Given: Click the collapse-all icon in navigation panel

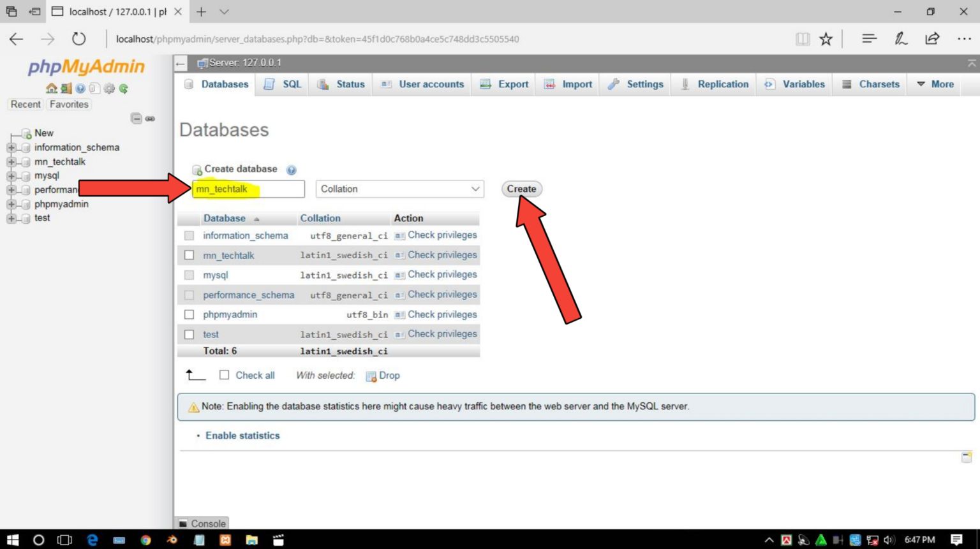Looking at the screenshot, I should click(136, 119).
